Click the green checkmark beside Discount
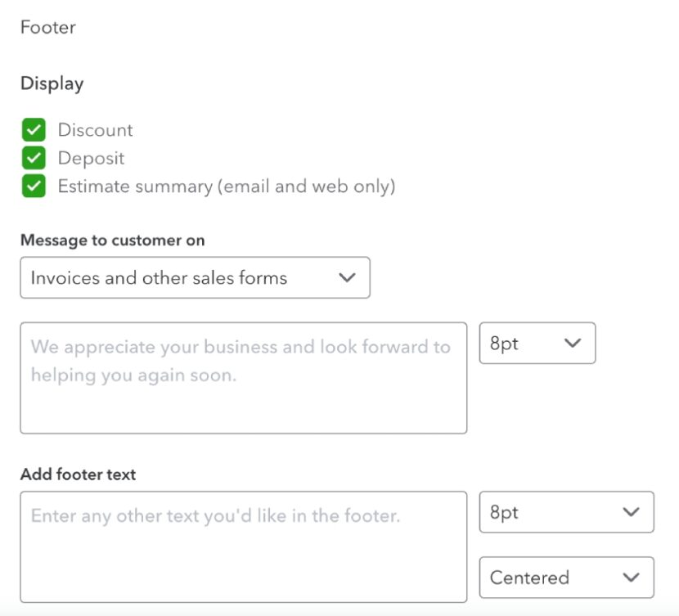679x616 pixels. (x=33, y=129)
